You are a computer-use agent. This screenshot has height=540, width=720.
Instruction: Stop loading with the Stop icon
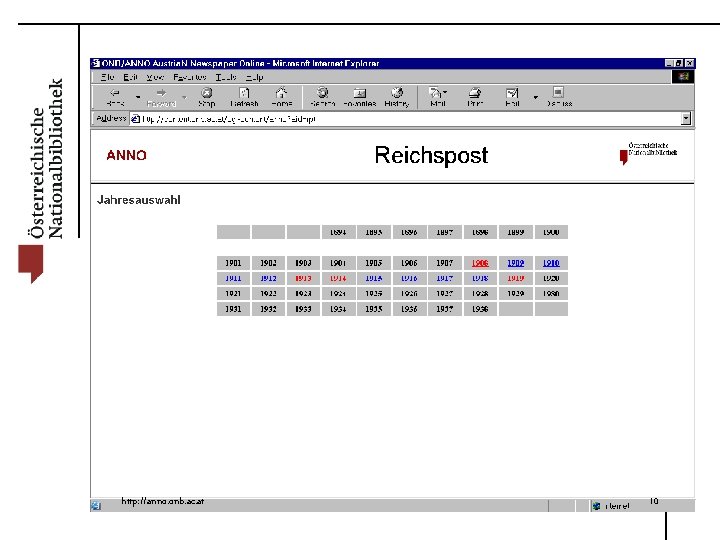[207, 97]
